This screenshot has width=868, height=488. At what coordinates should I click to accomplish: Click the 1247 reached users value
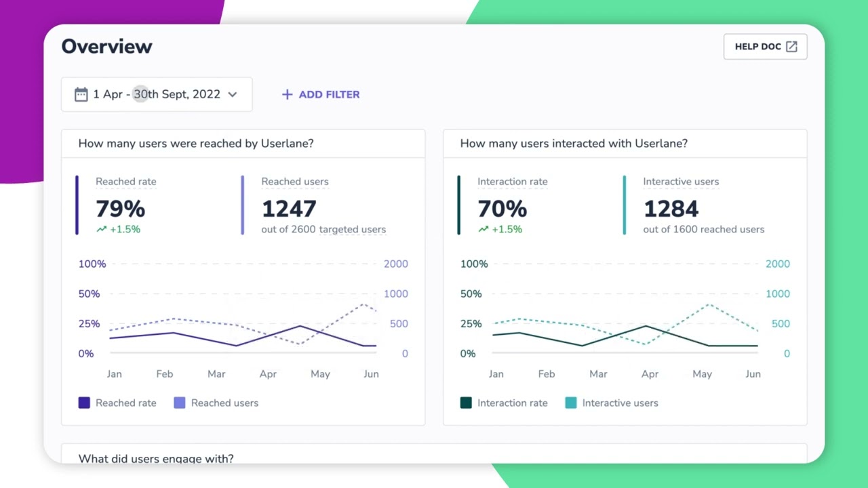click(289, 209)
